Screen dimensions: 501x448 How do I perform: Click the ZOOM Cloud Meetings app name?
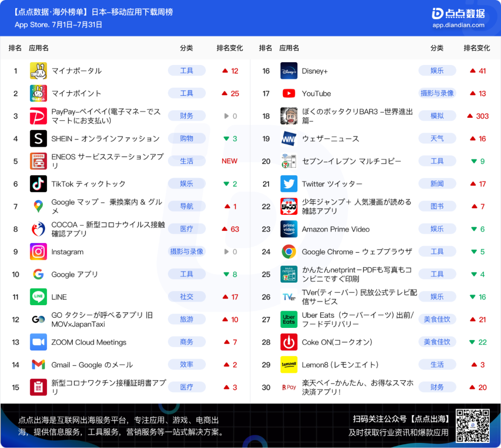point(89,342)
